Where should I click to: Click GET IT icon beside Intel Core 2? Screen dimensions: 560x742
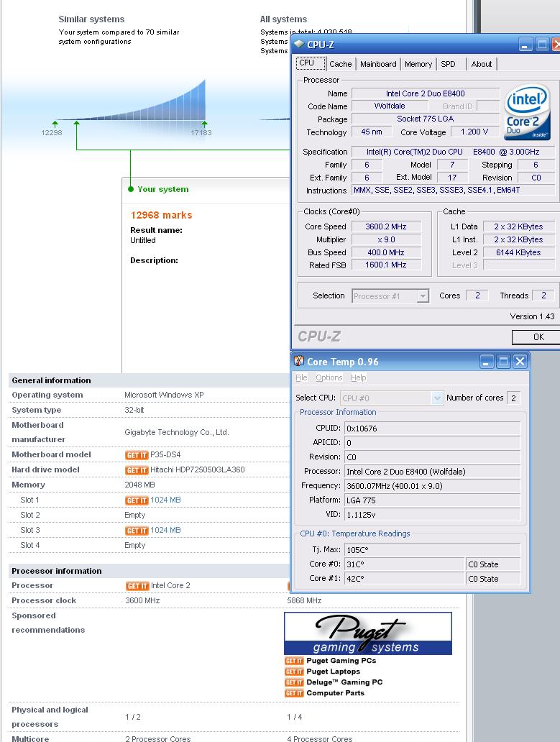click(x=137, y=586)
